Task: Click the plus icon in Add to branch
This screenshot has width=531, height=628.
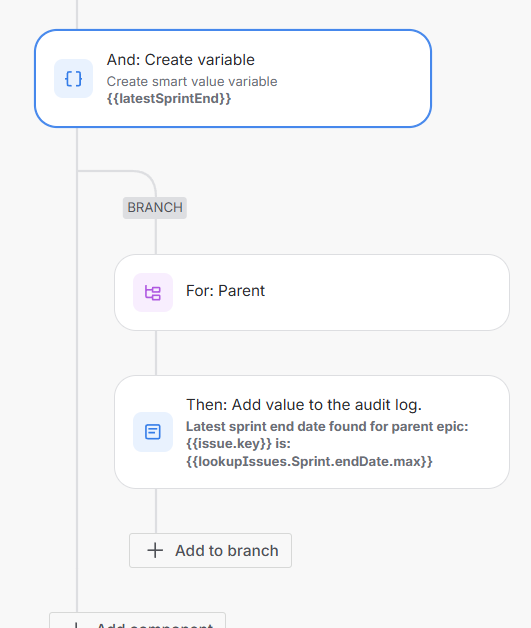Action: pos(155,551)
